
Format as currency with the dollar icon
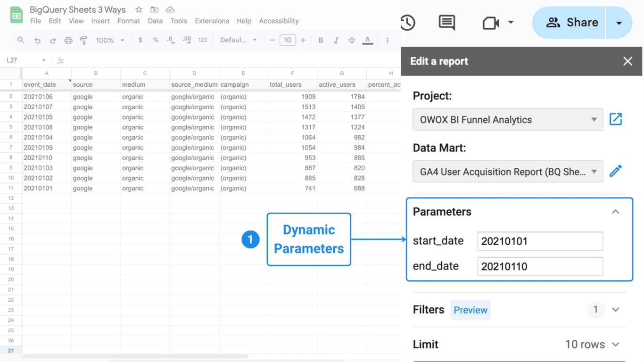coord(140,41)
